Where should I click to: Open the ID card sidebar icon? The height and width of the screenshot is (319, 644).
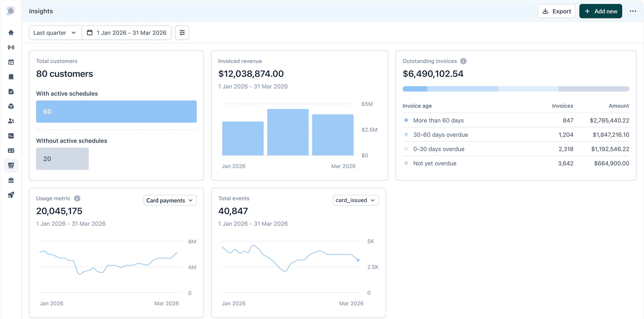[11, 151]
